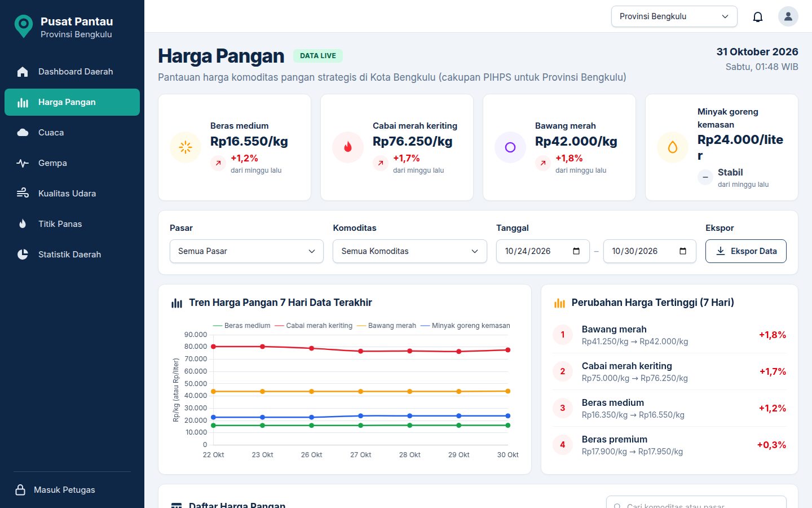
Task: Click the Beras medium sun icon
Action: 186,147
